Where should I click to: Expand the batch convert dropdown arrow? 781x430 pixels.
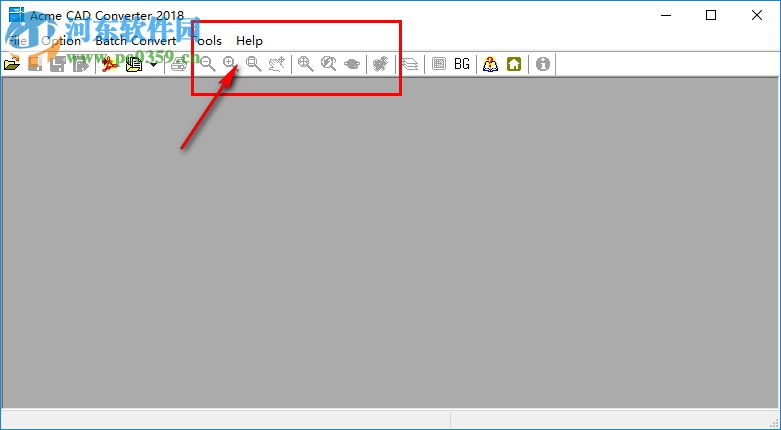[x=153, y=64]
